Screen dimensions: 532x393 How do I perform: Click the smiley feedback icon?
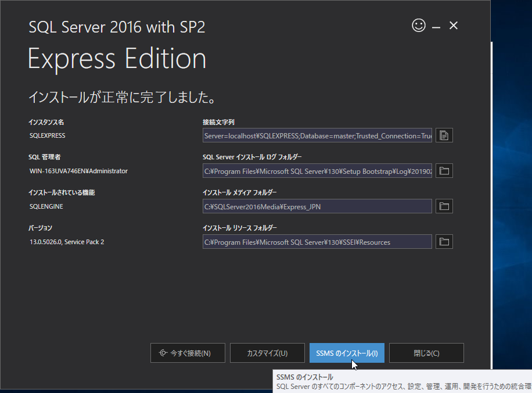tap(418, 26)
